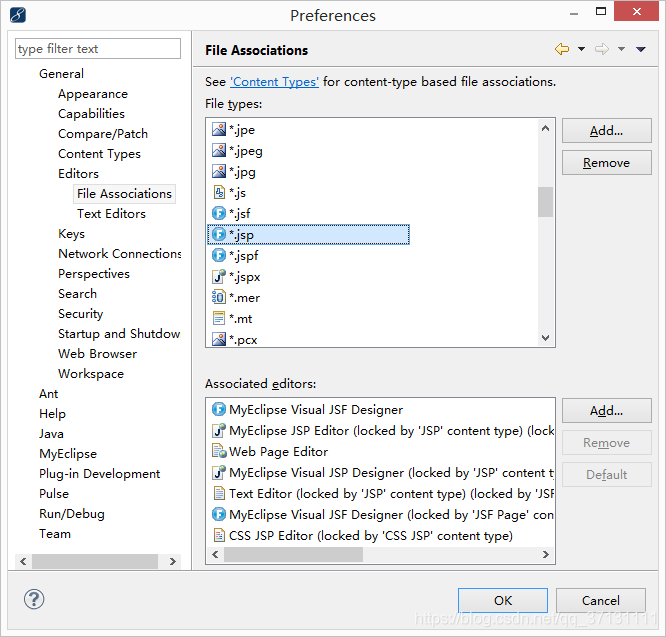This screenshot has height=637, width=666.
Task: Click the *.jpg image file icon
Action: point(219,171)
